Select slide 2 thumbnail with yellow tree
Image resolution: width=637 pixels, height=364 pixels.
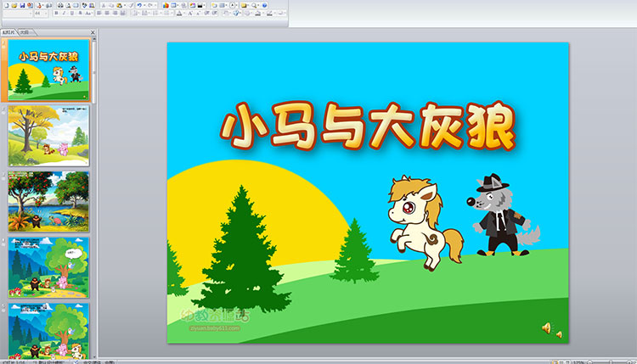point(48,136)
